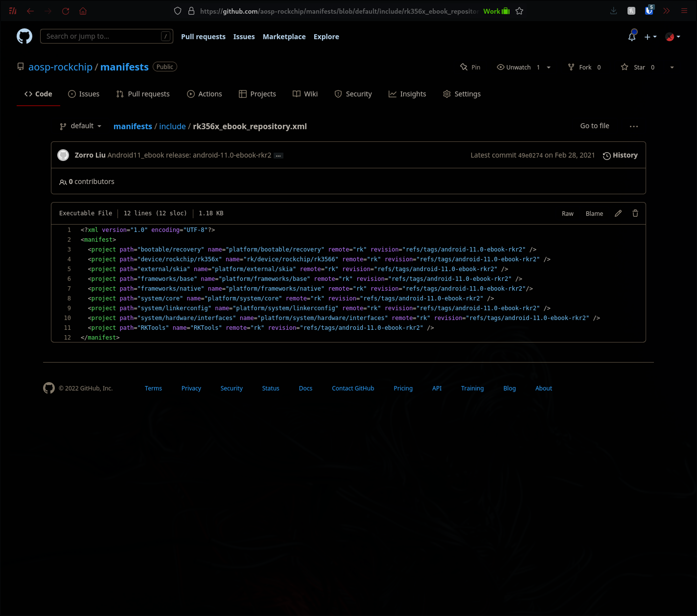Open Unwatch notification options dropdown arrow
The height and width of the screenshot is (616, 697).
549,67
